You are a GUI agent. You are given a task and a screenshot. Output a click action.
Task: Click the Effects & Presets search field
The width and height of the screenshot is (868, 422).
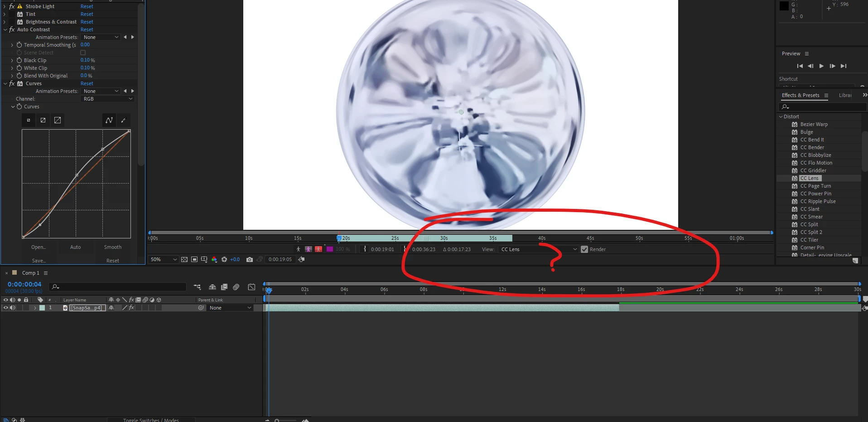[x=822, y=107]
